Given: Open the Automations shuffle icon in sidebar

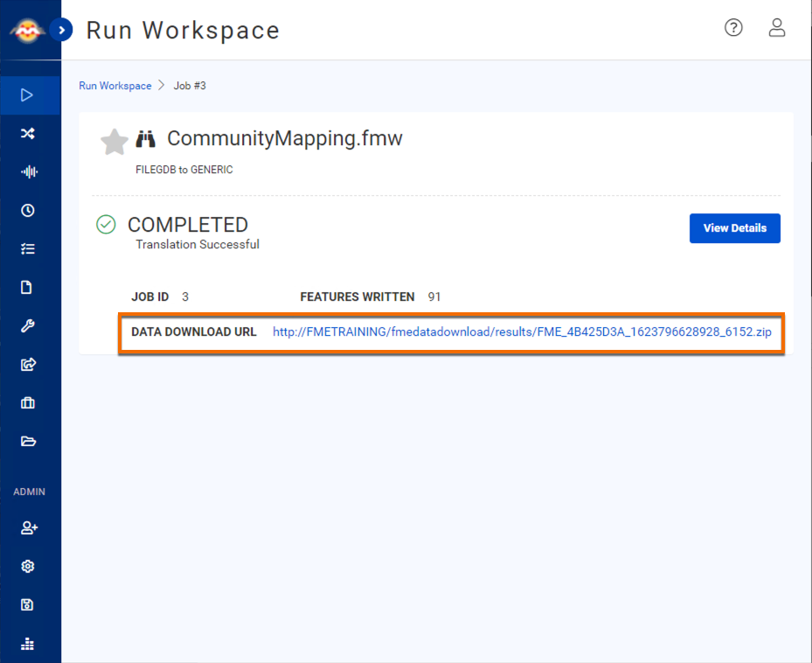Looking at the screenshot, I should (x=27, y=133).
